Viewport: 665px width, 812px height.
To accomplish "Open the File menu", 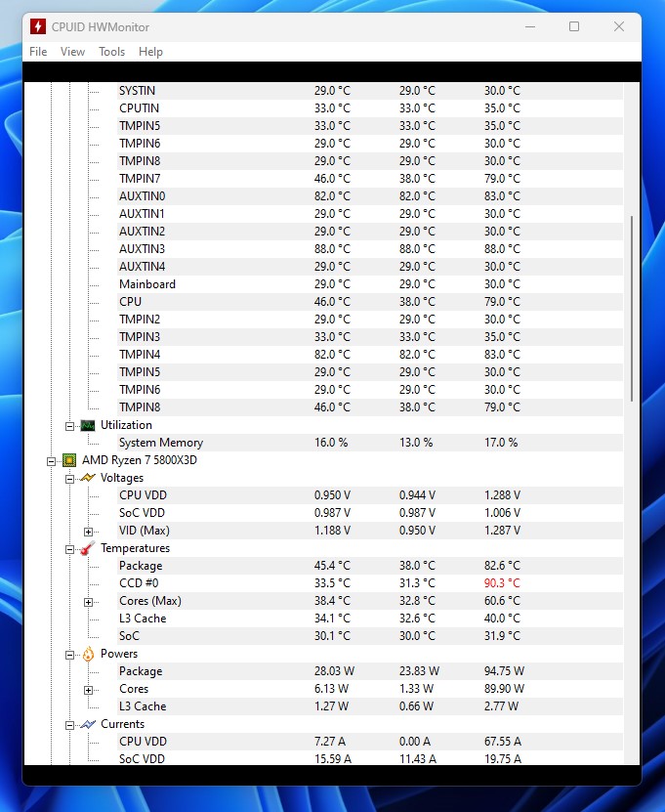I will coord(38,52).
